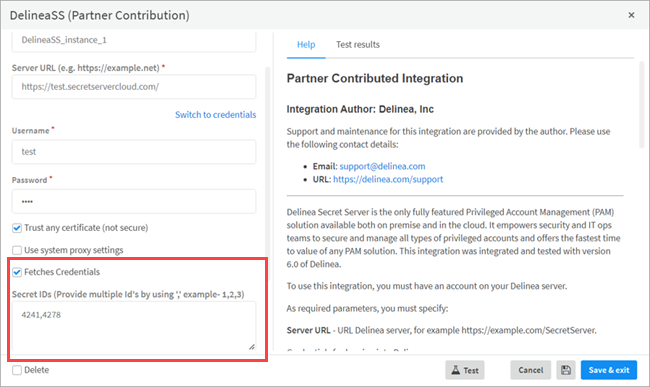The image size is (650, 387).
Task: Check the Delete checkbox
Action: click(x=17, y=370)
